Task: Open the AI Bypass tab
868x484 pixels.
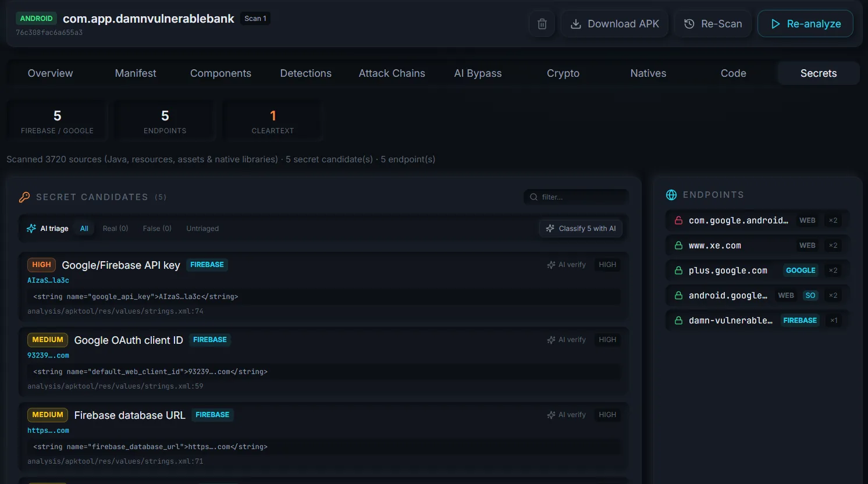Action: coord(478,73)
